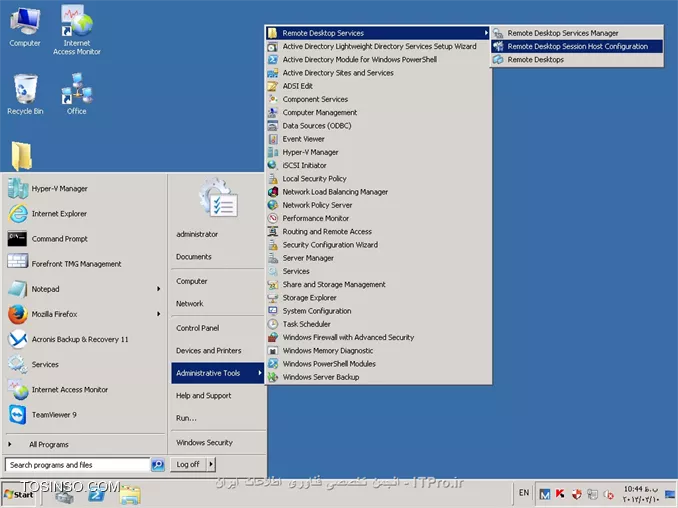Open Command Prompt icon in Start menu
The height and width of the screenshot is (508, 678).
(x=17, y=239)
